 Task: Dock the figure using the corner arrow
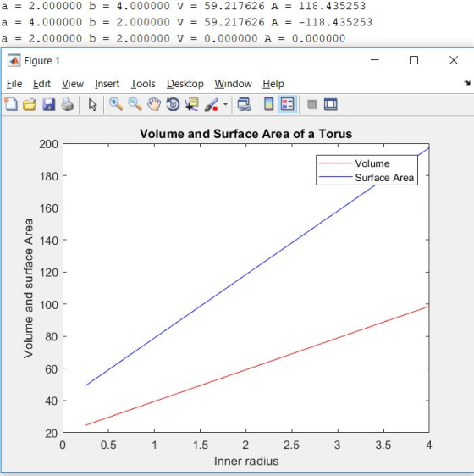pyautogui.click(x=467, y=83)
